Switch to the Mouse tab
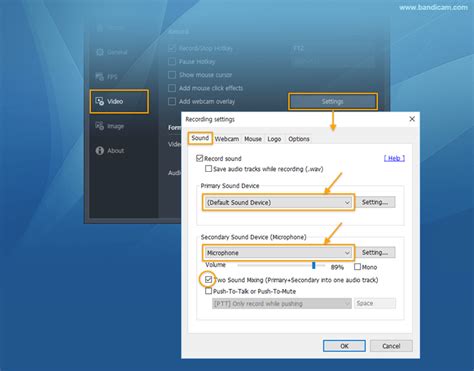Viewport: 474px width, 371px height. point(253,139)
